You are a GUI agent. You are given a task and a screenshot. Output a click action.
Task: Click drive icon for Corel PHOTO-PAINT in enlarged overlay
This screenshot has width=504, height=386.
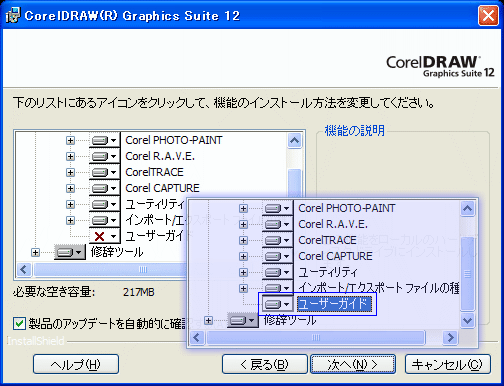click(x=277, y=208)
